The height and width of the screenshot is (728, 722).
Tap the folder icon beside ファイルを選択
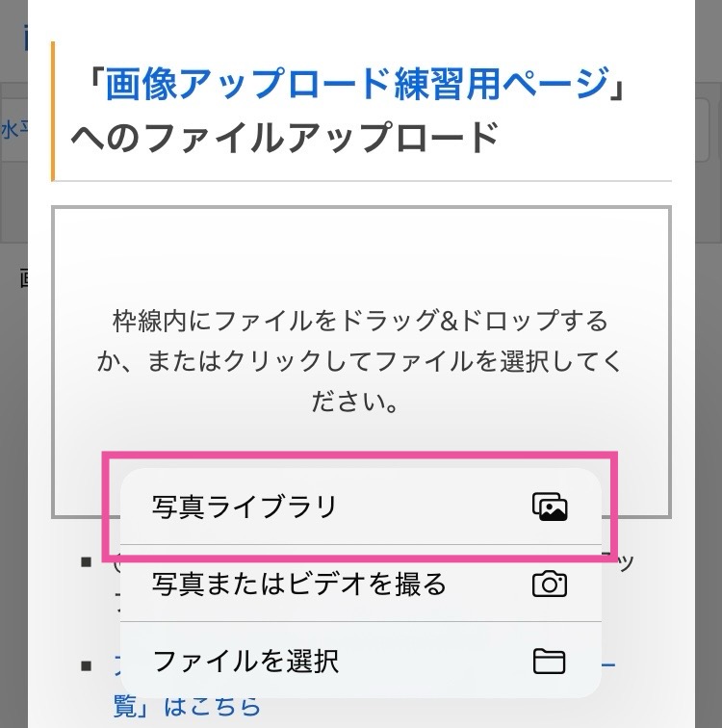[549, 662]
